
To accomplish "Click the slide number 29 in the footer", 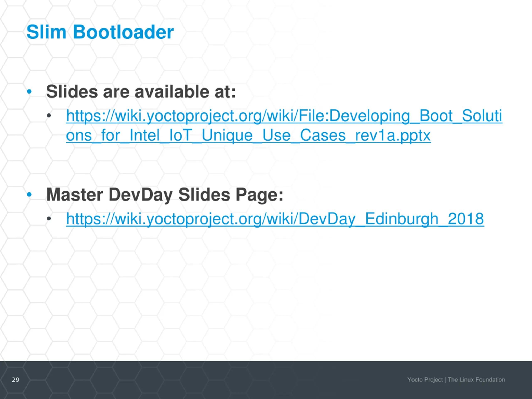I will click(16, 379).
